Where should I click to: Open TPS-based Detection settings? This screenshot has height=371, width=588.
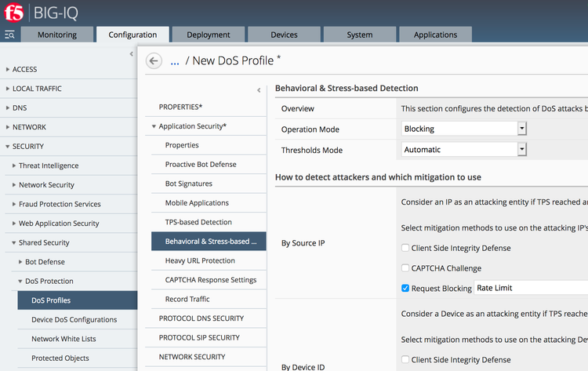[198, 222]
